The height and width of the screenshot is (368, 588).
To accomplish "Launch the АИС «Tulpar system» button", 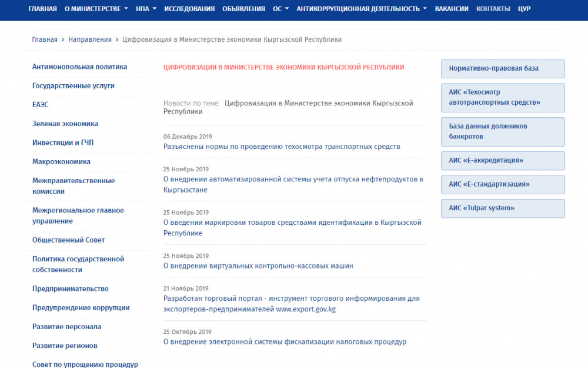I will coord(503,208).
